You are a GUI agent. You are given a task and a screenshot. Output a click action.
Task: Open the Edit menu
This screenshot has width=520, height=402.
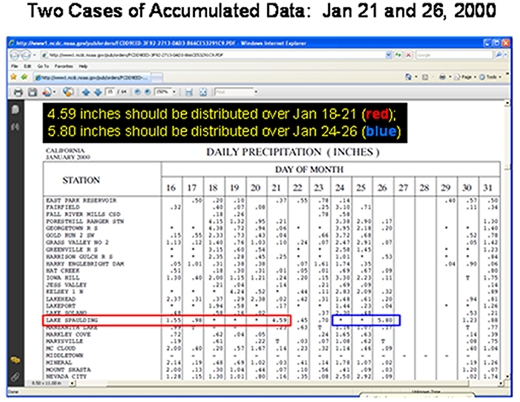[27, 66]
